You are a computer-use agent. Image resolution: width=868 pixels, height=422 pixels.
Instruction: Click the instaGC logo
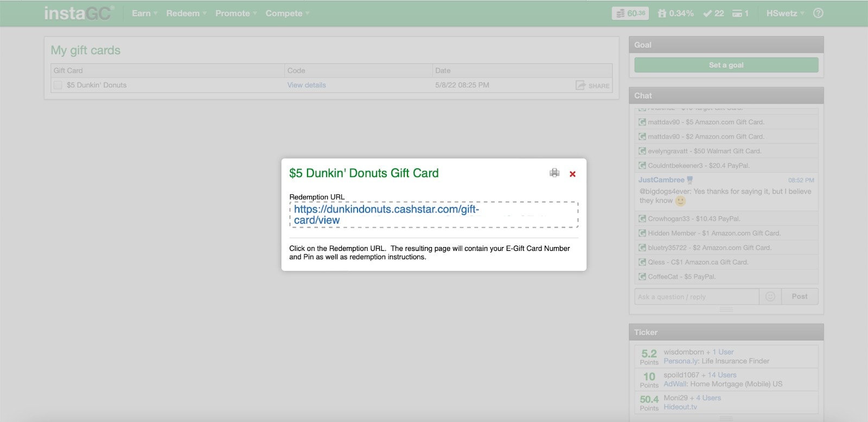[79, 13]
